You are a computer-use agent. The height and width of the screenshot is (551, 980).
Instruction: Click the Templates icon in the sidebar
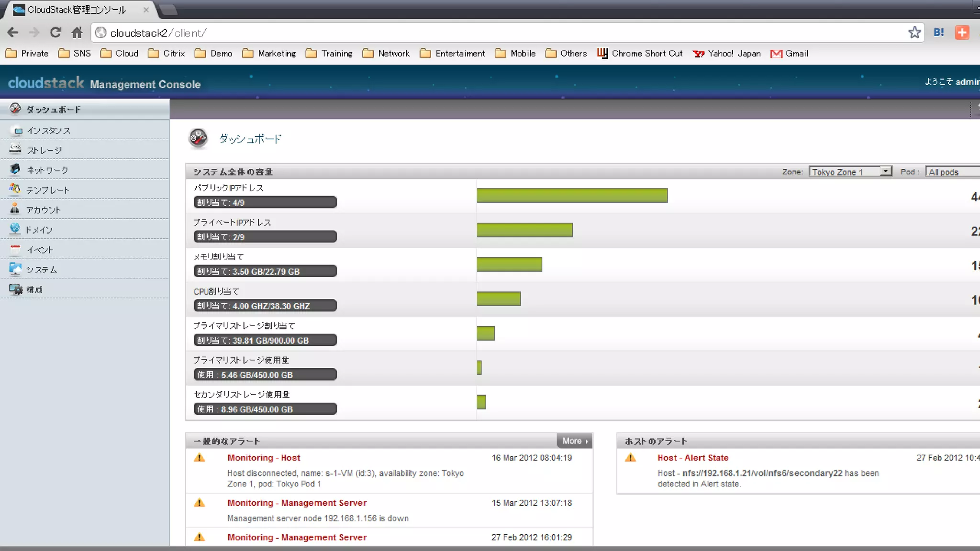click(x=15, y=189)
